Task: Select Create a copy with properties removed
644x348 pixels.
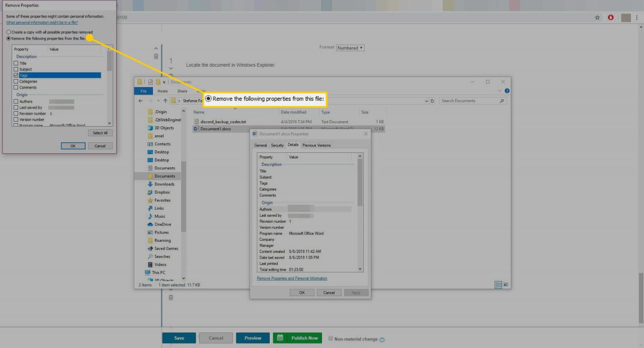Action: click(9, 32)
